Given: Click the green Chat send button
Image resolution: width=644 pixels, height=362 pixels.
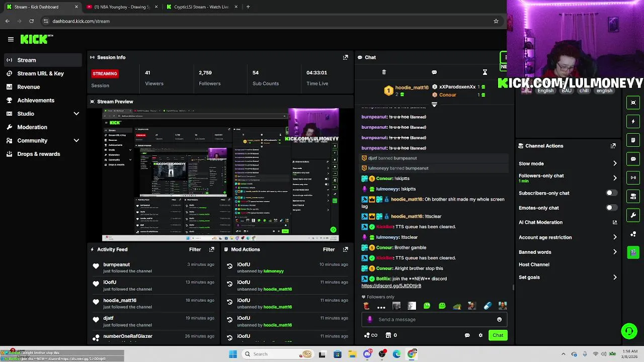Looking at the screenshot, I should [498, 335].
